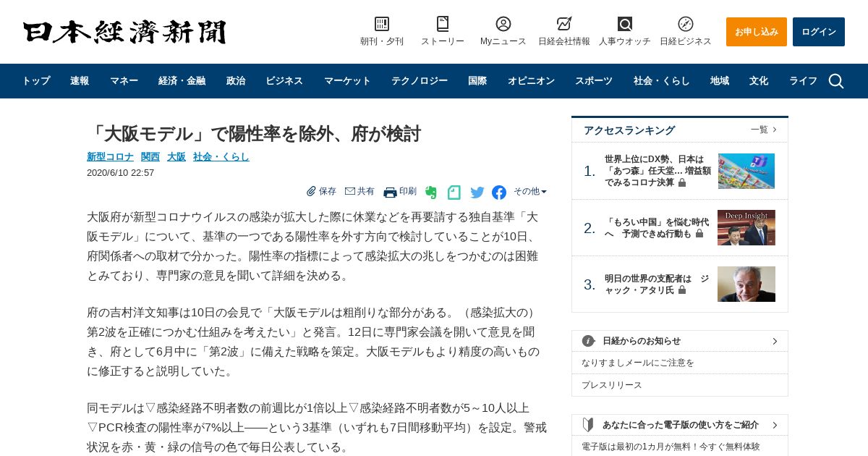The height and width of the screenshot is (456, 868).
Task: Open the 朝刊・夕刊 newspaper icon
Action: point(382,24)
